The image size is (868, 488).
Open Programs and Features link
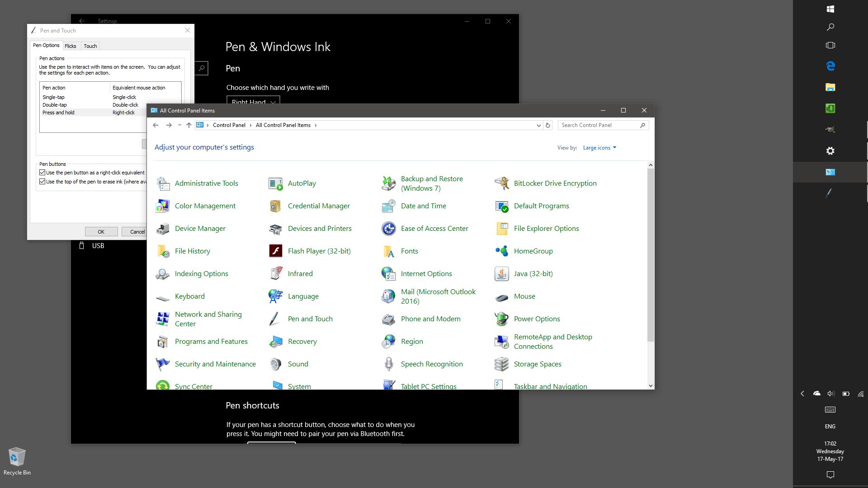coord(211,342)
